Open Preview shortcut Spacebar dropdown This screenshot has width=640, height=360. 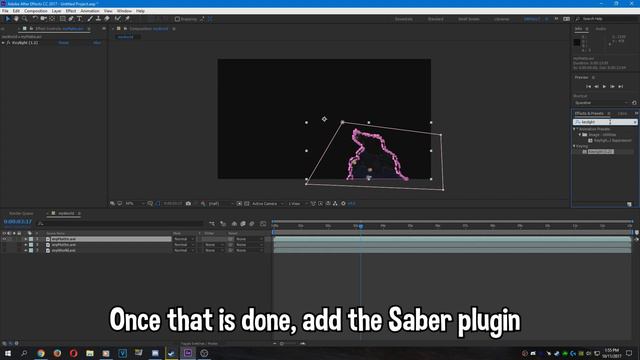[602, 103]
